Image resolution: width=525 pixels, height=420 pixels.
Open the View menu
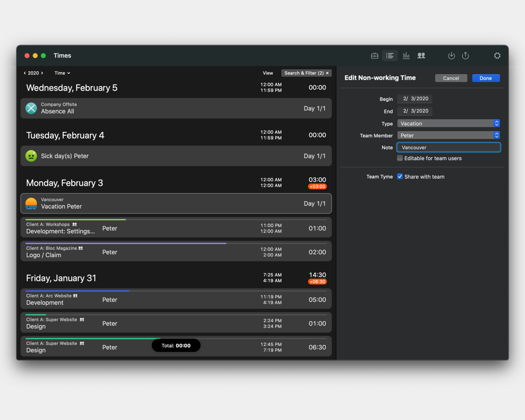pos(268,73)
